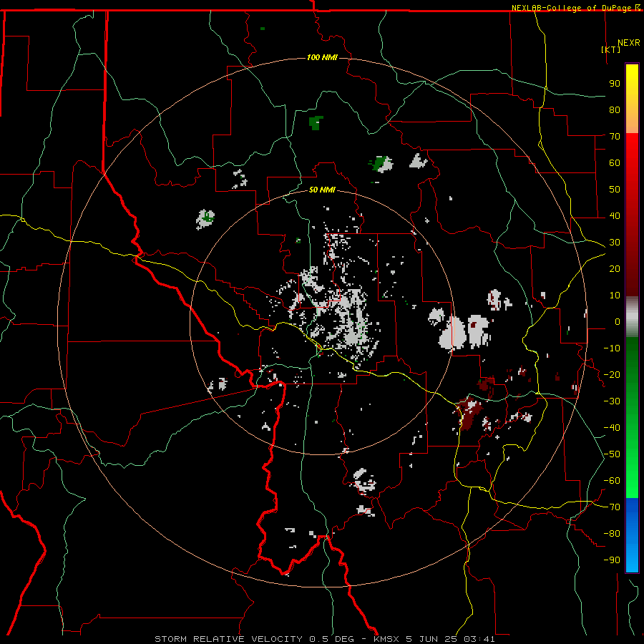Click the 0.5 DEG elevation text

coord(331,639)
